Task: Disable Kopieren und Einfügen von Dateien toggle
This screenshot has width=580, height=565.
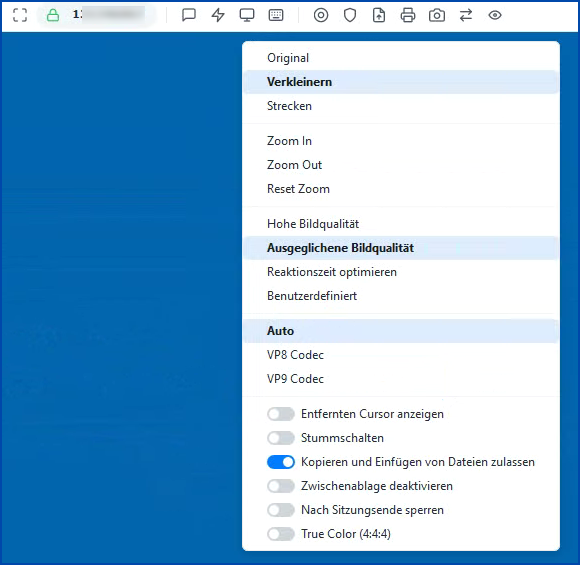Action: pyautogui.click(x=281, y=462)
